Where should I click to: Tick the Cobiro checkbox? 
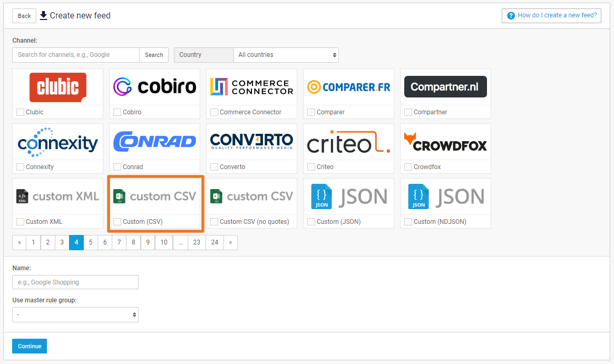117,112
